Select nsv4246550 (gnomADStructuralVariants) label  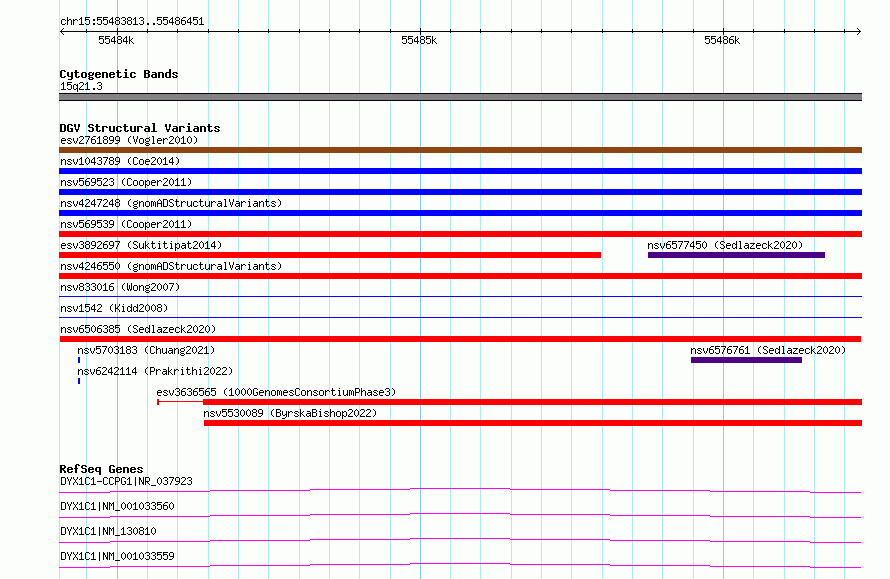171,266
